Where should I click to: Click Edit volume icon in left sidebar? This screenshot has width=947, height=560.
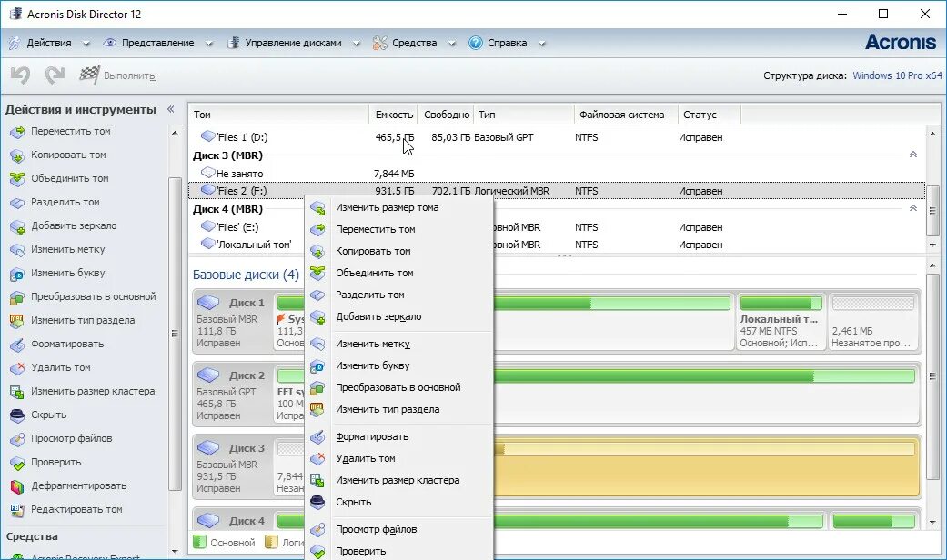coord(17,510)
